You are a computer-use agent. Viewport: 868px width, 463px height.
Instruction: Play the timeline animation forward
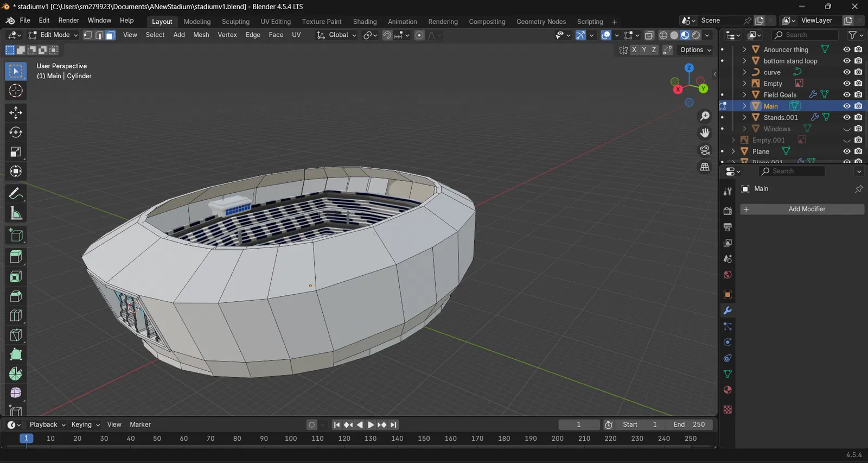(371, 425)
